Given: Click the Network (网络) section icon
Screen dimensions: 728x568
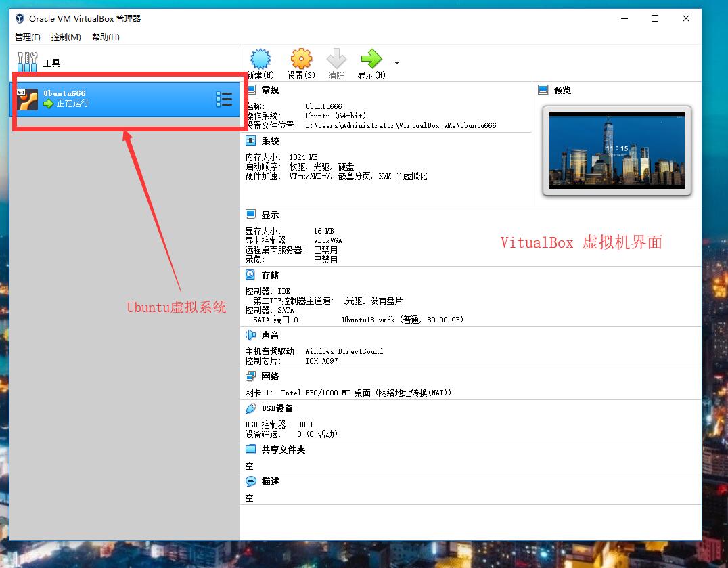Looking at the screenshot, I should pyautogui.click(x=251, y=376).
